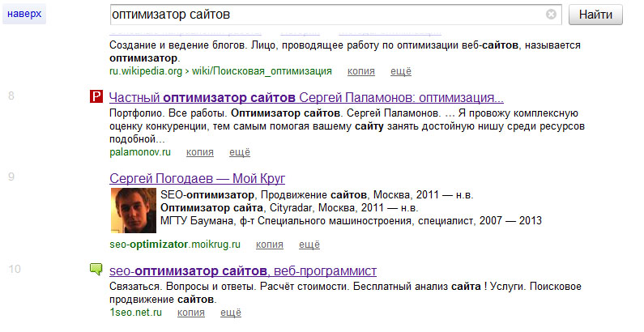Open the Сергей Погодаев — Мой Круг result
644x332 pixels.
point(197,178)
